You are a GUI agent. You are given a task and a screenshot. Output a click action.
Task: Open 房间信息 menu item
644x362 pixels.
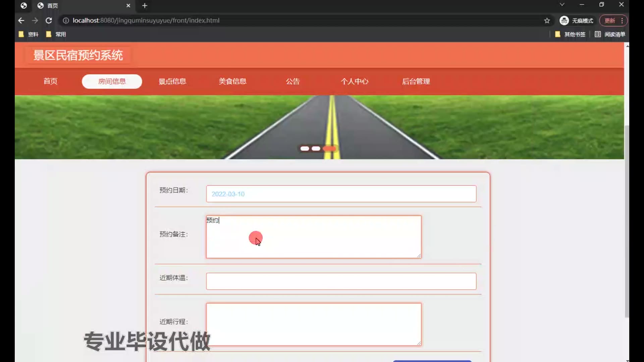[112, 81]
